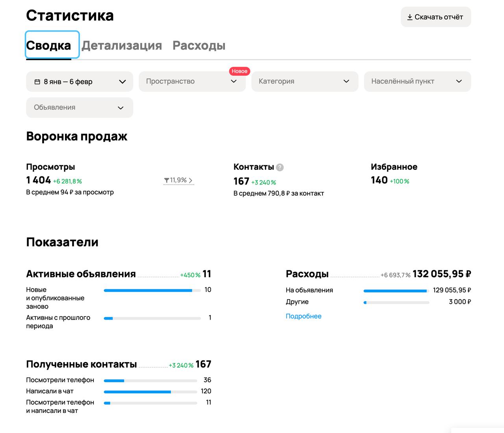
Task: Click the Просмотры count 1 404
Action: tap(39, 180)
